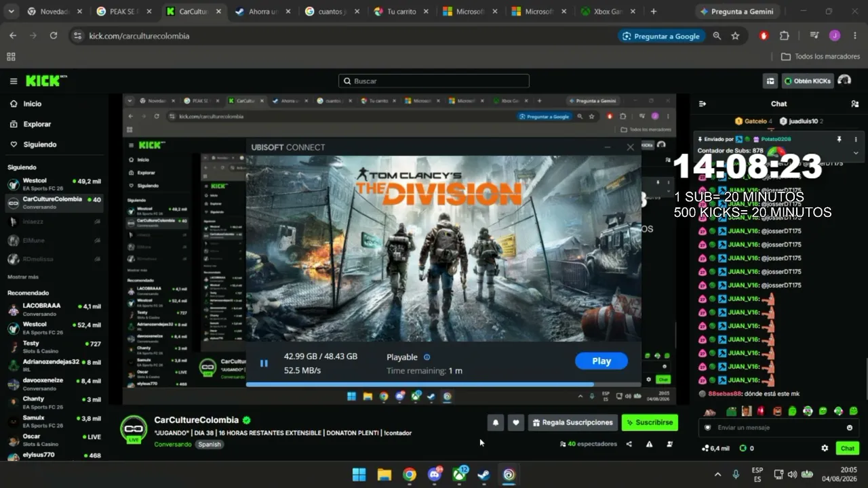Viewport: 868px width, 488px height.
Task: Click the Play button for The Division
Action: coord(601,361)
